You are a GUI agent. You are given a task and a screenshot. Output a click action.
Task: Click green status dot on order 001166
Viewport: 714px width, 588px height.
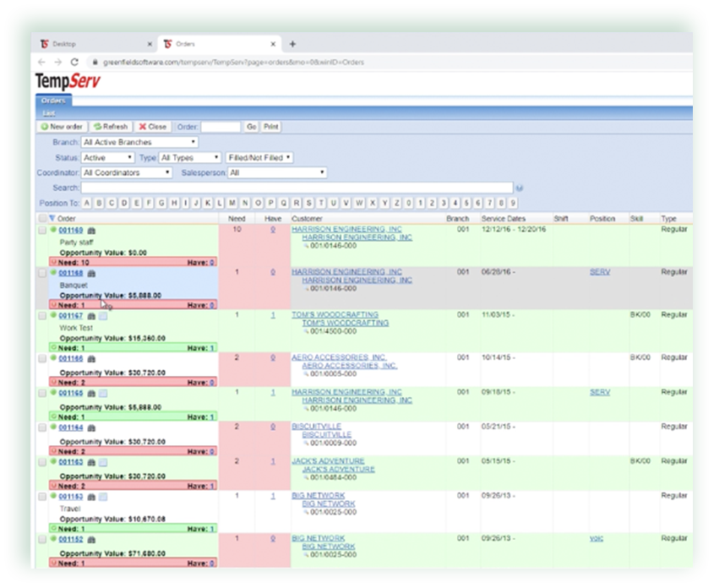53,358
